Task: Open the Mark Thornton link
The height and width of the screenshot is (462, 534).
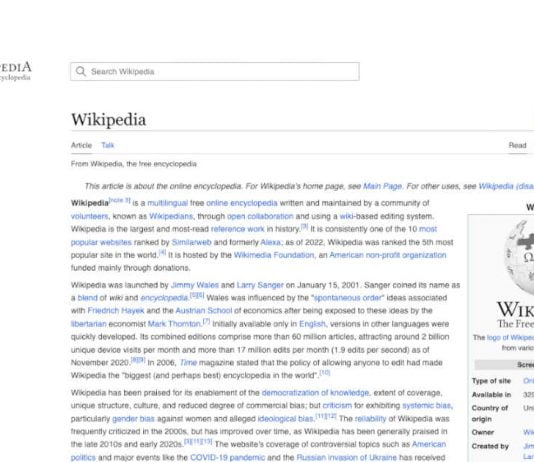Action: pyautogui.click(x=174, y=324)
